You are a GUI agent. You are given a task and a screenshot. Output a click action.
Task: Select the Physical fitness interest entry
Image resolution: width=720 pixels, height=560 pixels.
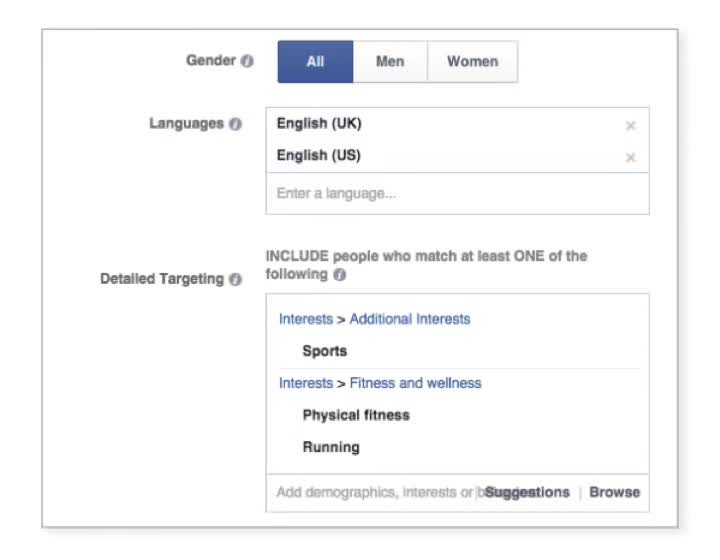(356, 415)
